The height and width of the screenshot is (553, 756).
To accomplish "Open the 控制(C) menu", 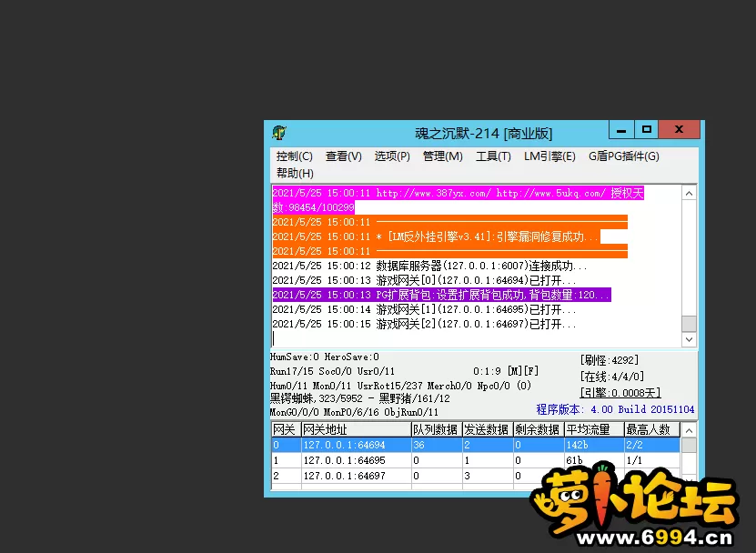I will 294,156.
